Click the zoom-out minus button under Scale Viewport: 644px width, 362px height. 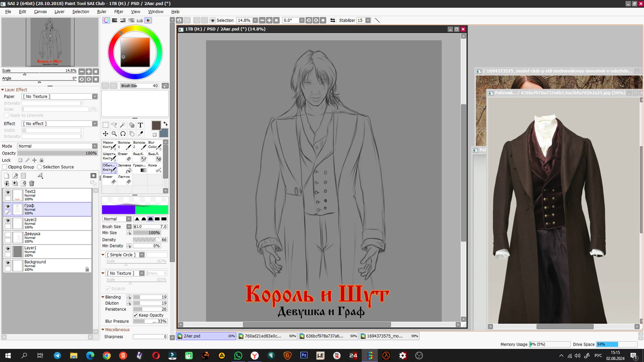pyautogui.click(x=82, y=71)
